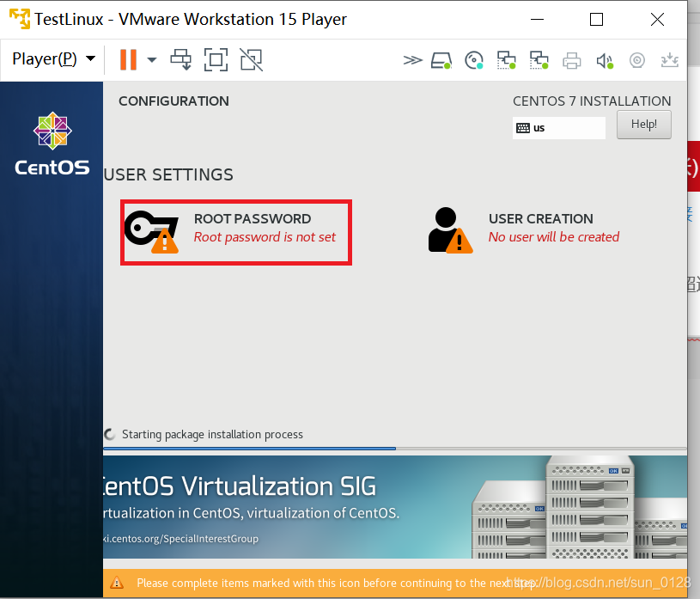
Task: Click the installation progress bar
Action: 394,448
